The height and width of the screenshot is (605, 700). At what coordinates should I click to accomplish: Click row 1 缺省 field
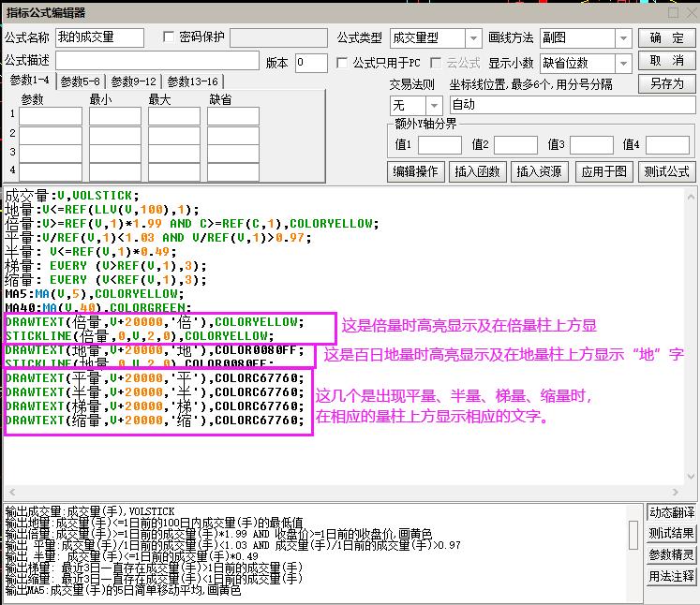coord(233,116)
